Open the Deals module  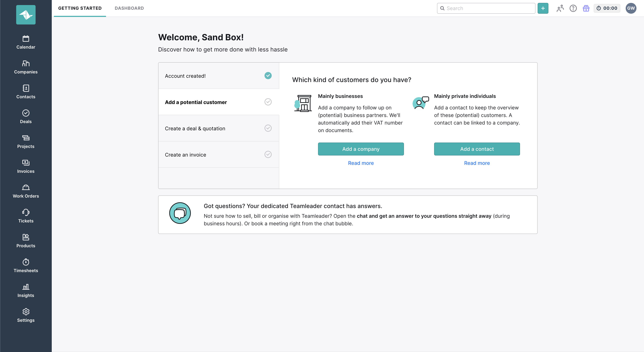[x=26, y=117]
